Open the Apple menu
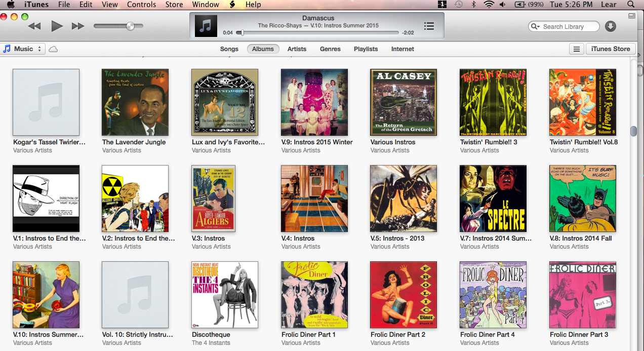Screen dimensions: 644x351 [x=11, y=5]
